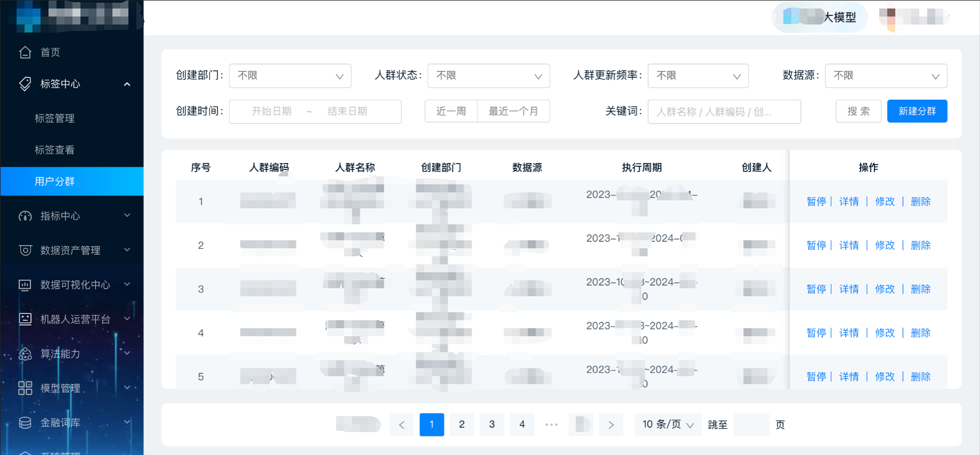Screen dimensions: 980x455
Task: Click 删除 in row 2
Action: pyautogui.click(x=921, y=245)
